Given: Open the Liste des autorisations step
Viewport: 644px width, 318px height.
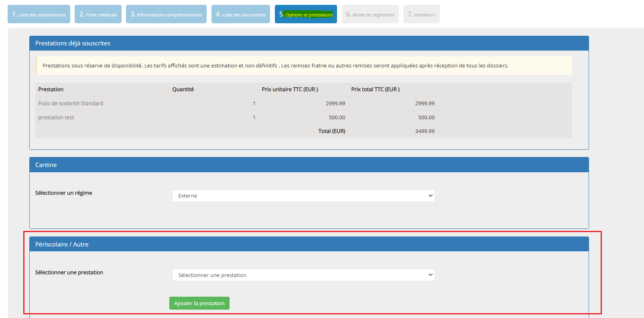Looking at the screenshot, I should pyautogui.click(x=39, y=14).
